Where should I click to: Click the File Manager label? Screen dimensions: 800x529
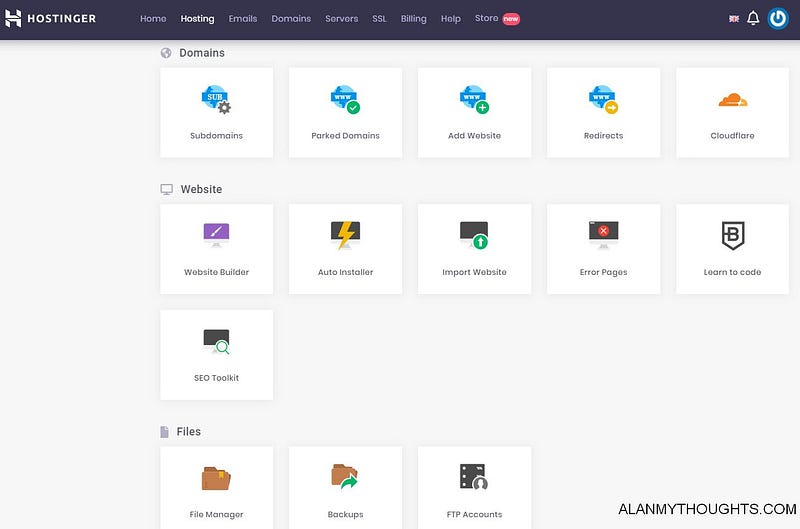point(216,515)
